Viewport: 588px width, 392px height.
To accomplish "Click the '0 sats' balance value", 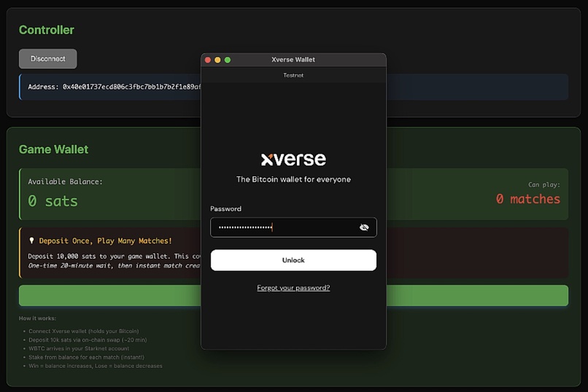I will (53, 201).
